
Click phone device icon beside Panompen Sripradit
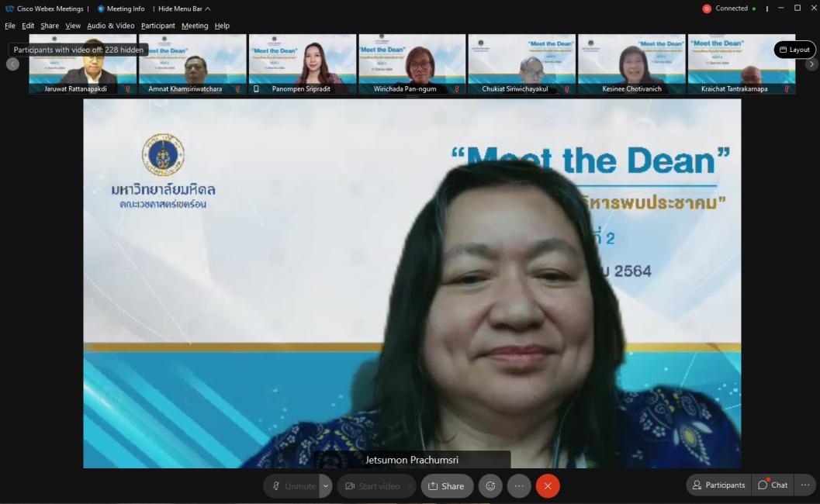(256, 89)
